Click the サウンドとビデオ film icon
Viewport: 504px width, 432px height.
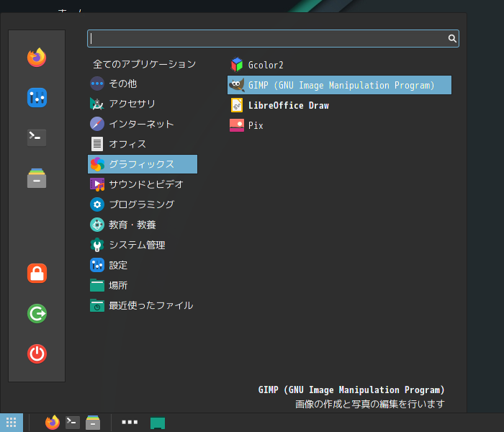click(x=97, y=184)
